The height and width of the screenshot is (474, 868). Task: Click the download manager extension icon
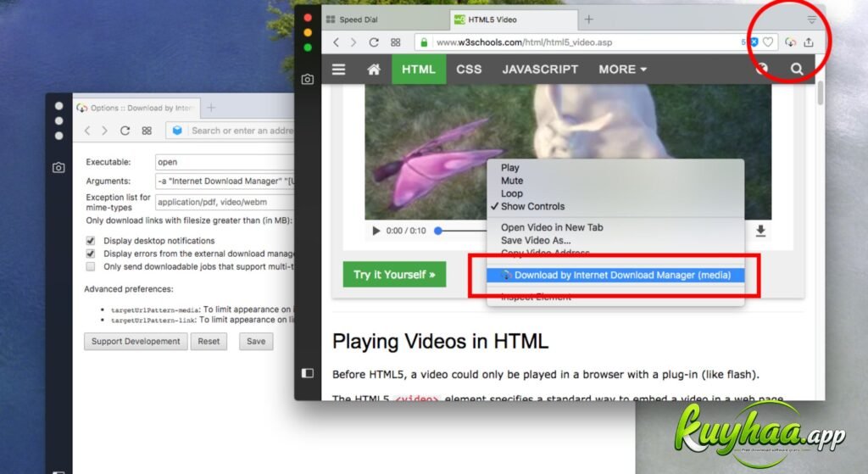click(x=791, y=42)
